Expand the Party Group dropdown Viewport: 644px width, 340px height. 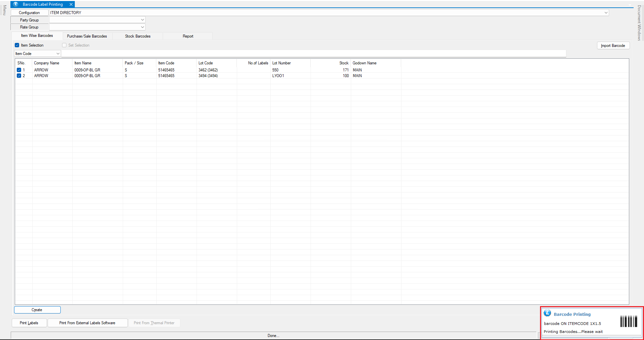(x=142, y=20)
